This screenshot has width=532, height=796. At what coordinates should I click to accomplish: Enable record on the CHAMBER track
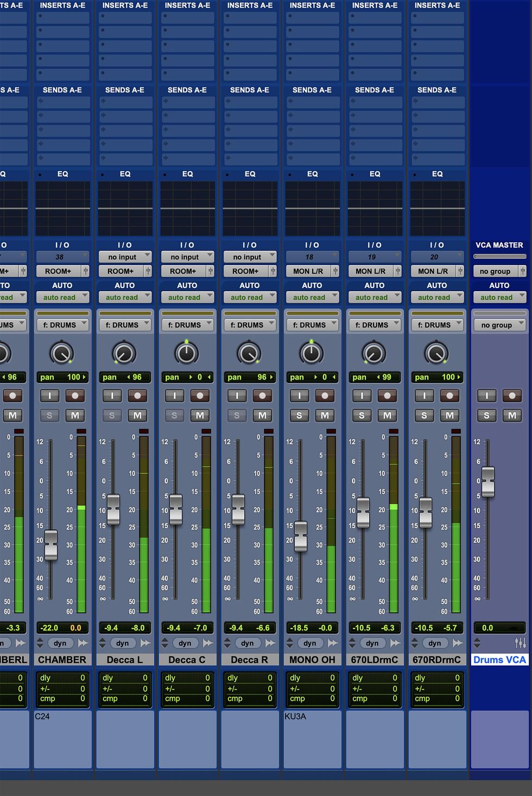(75, 396)
